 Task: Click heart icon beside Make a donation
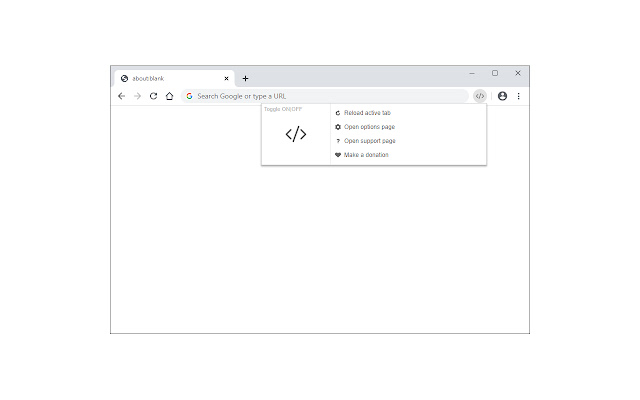[x=338, y=155]
